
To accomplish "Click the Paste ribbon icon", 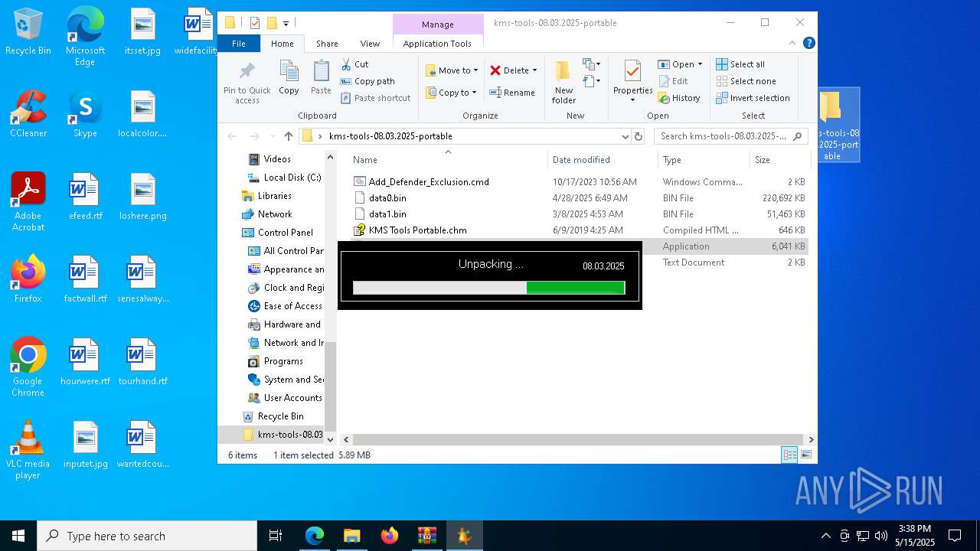I will click(x=321, y=78).
